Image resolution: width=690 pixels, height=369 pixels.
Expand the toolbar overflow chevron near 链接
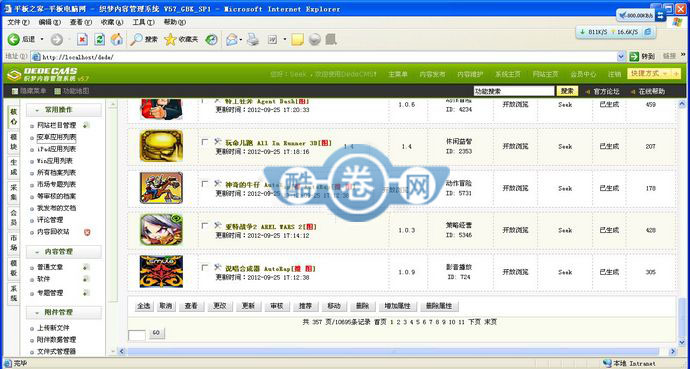coord(683,55)
